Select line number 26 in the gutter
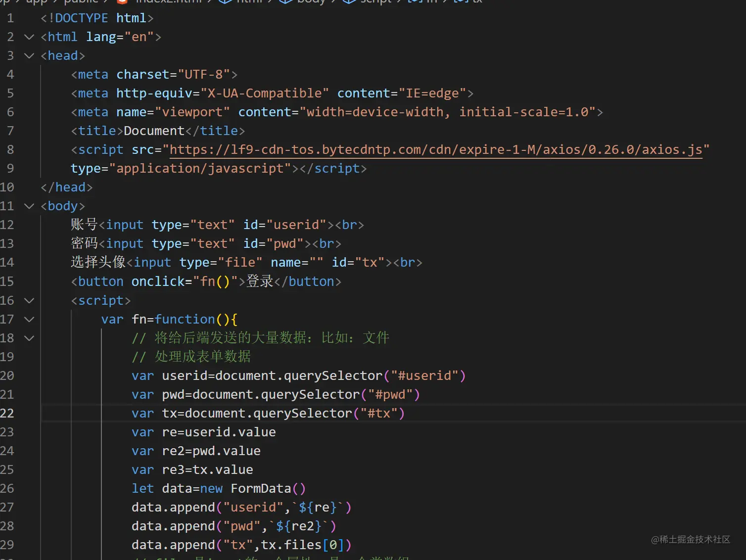Image resolution: width=746 pixels, height=560 pixels. point(7,489)
